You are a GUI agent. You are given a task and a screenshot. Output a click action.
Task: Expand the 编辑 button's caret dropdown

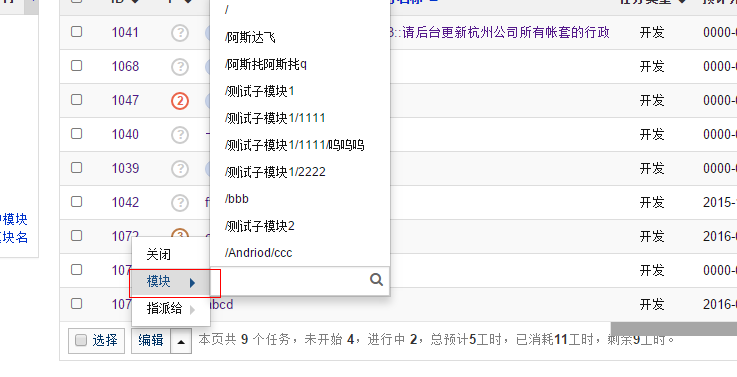(181, 341)
